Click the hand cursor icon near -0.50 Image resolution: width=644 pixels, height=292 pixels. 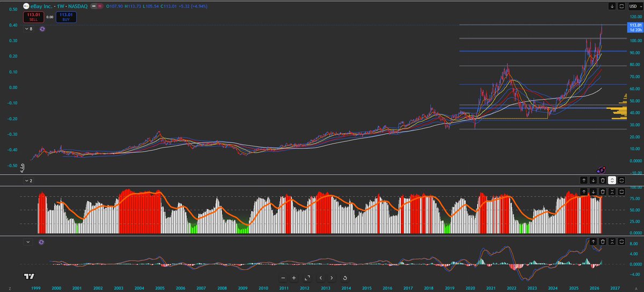pyautogui.click(x=22, y=168)
